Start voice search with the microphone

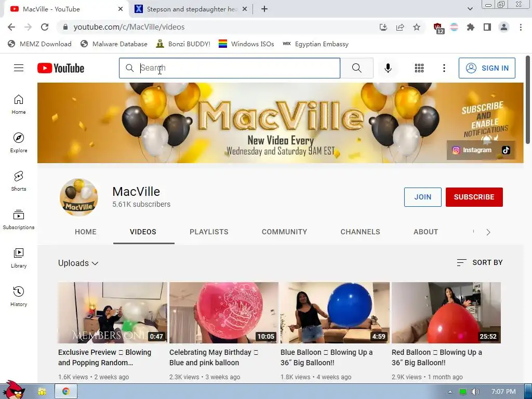[388, 68]
